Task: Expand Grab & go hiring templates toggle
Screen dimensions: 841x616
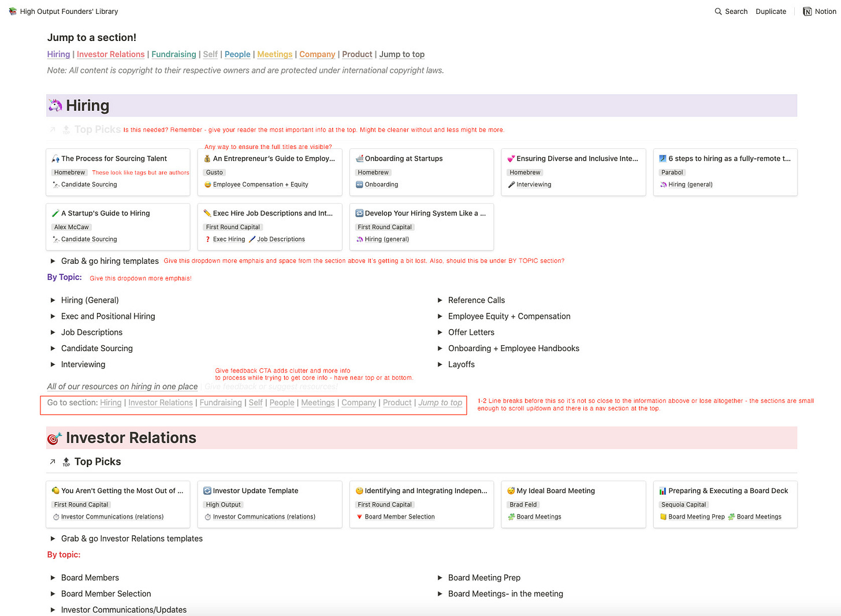Action: tap(53, 261)
